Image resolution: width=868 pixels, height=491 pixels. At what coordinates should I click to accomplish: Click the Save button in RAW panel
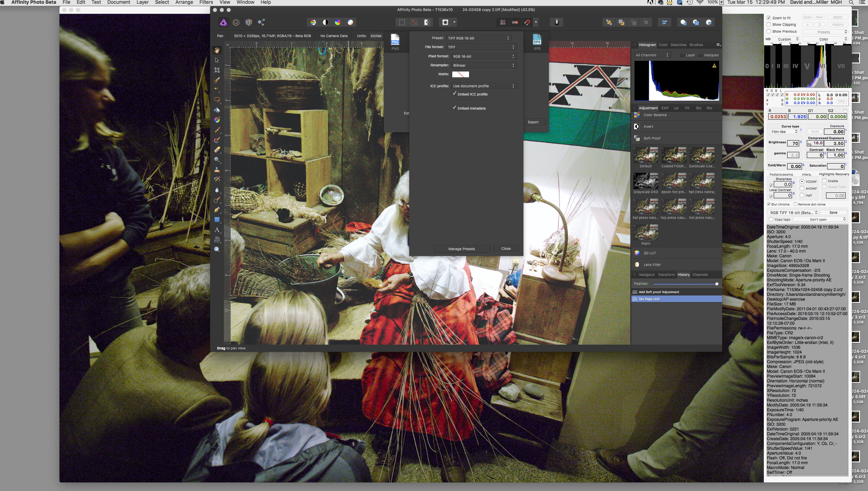point(833,212)
